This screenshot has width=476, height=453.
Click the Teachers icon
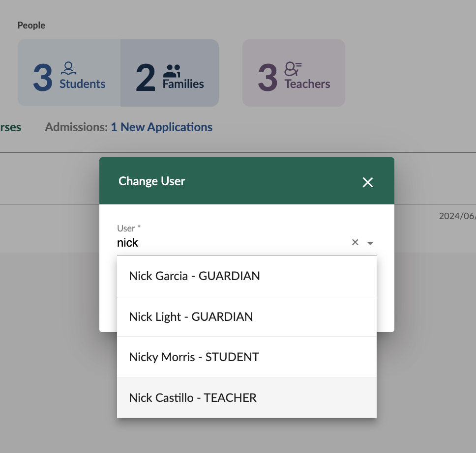point(293,69)
